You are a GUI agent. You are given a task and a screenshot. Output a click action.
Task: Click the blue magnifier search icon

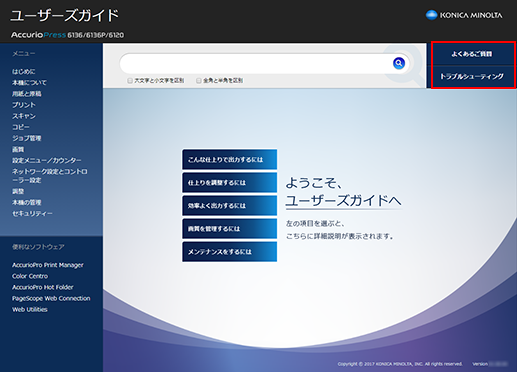tap(399, 63)
